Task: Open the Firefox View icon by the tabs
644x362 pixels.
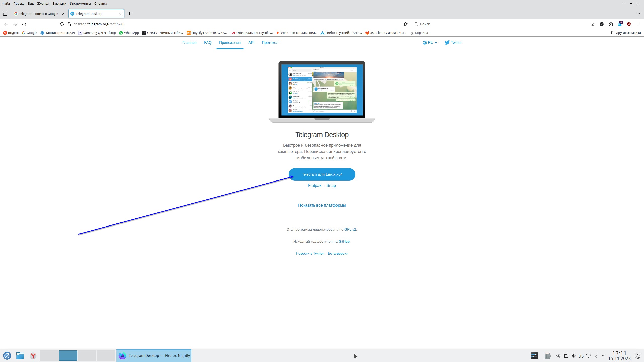Action: (5, 14)
